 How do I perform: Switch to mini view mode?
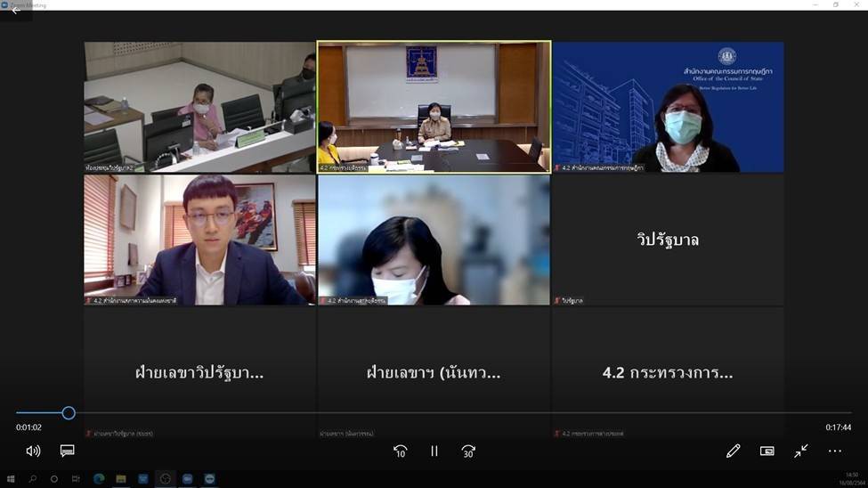point(767,451)
